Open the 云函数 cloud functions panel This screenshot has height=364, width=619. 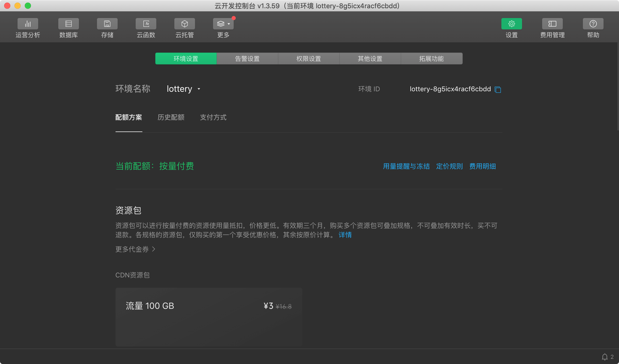146,24
